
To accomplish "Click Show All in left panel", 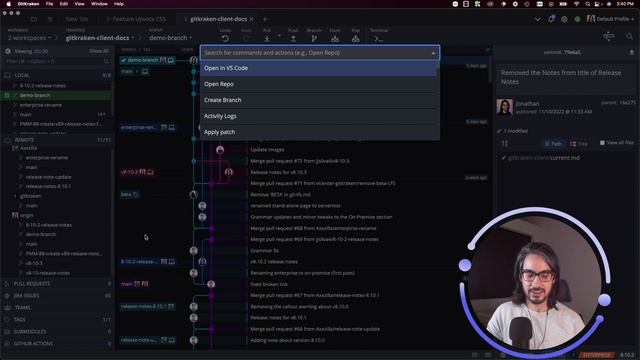I will [99, 51].
